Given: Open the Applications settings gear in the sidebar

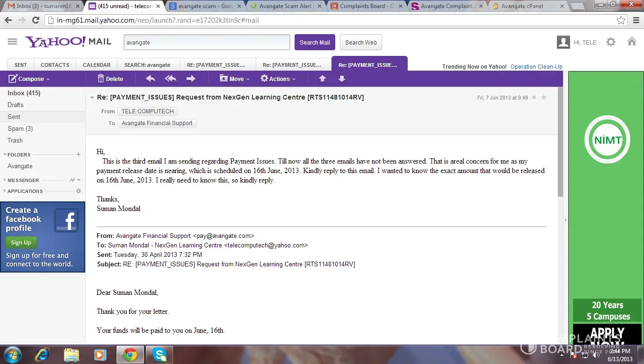Looking at the screenshot, I should [x=79, y=191].
